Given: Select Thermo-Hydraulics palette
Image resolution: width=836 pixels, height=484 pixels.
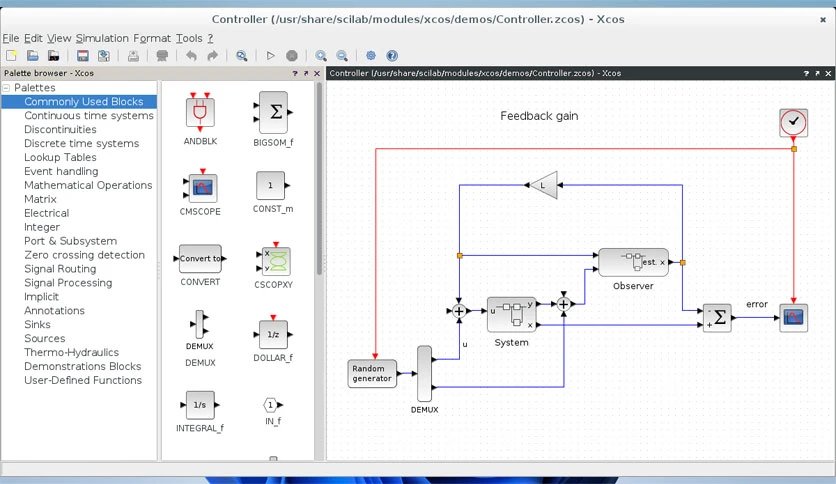Looking at the screenshot, I should click(x=71, y=352).
